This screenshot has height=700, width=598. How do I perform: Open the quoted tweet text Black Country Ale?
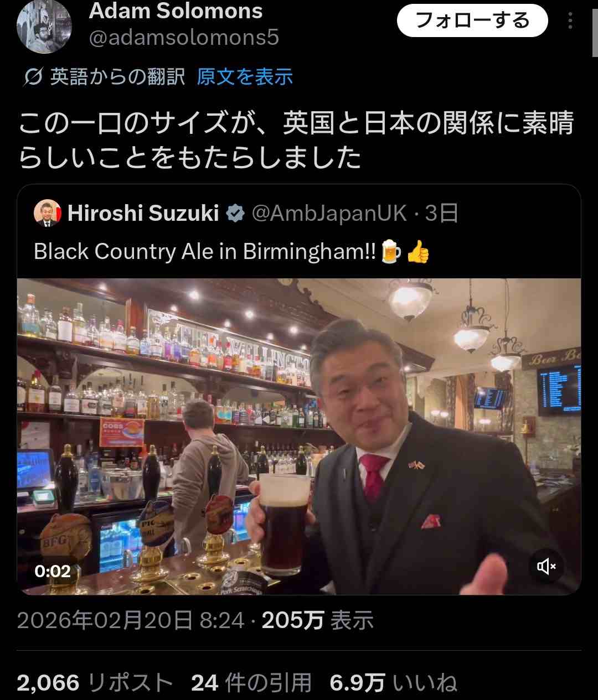(231, 252)
